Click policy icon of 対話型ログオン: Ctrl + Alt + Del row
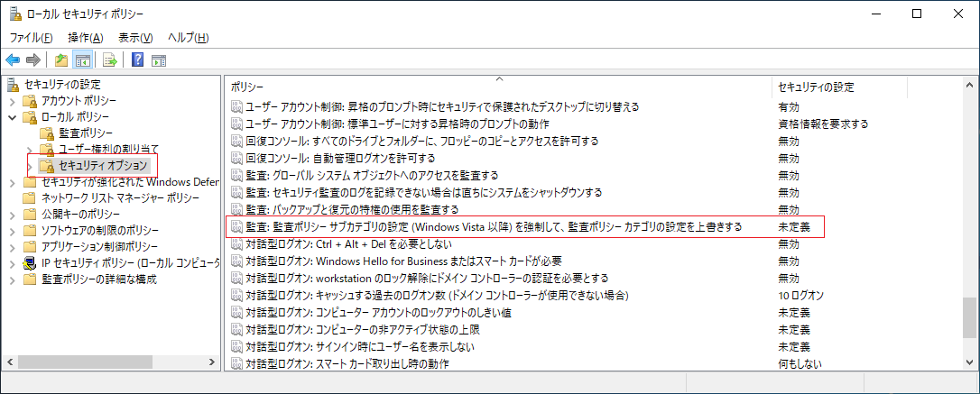This screenshot has width=980, height=394. click(236, 243)
